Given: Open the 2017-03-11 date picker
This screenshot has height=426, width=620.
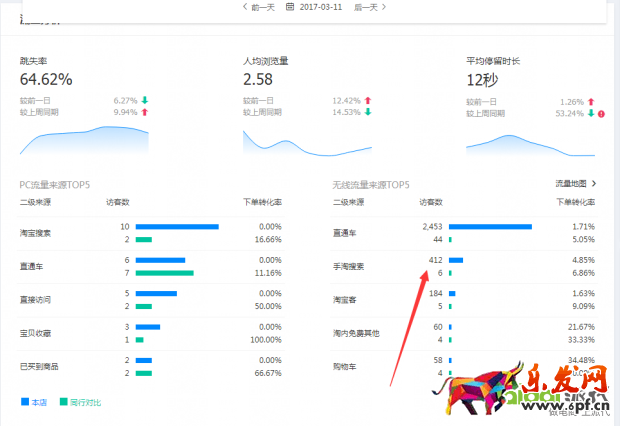Looking at the screenshot, I should (320, 7).
